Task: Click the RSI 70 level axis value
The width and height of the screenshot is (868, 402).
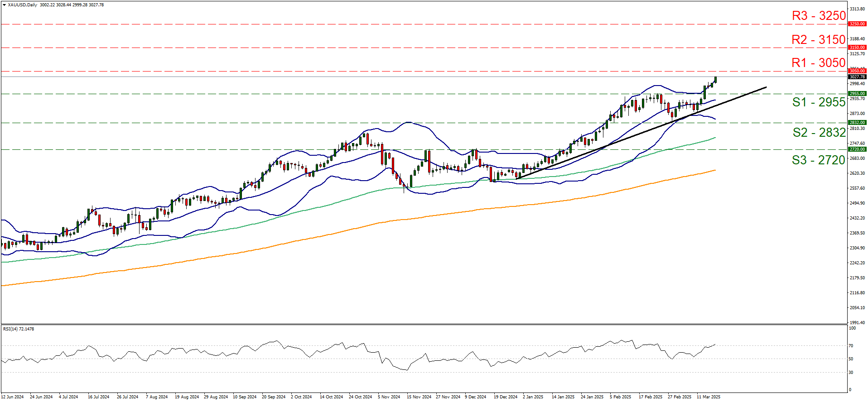Action: (851, 346)
